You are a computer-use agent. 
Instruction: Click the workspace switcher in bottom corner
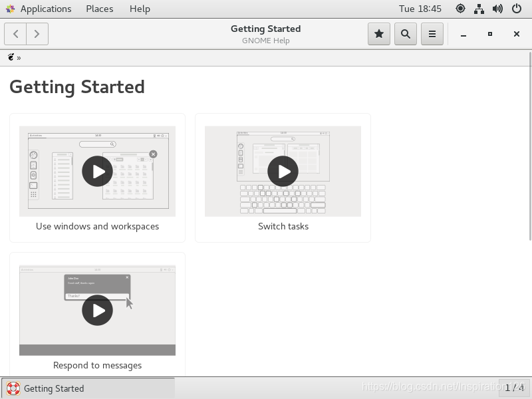pyautogui.click(x=514, y=388)
